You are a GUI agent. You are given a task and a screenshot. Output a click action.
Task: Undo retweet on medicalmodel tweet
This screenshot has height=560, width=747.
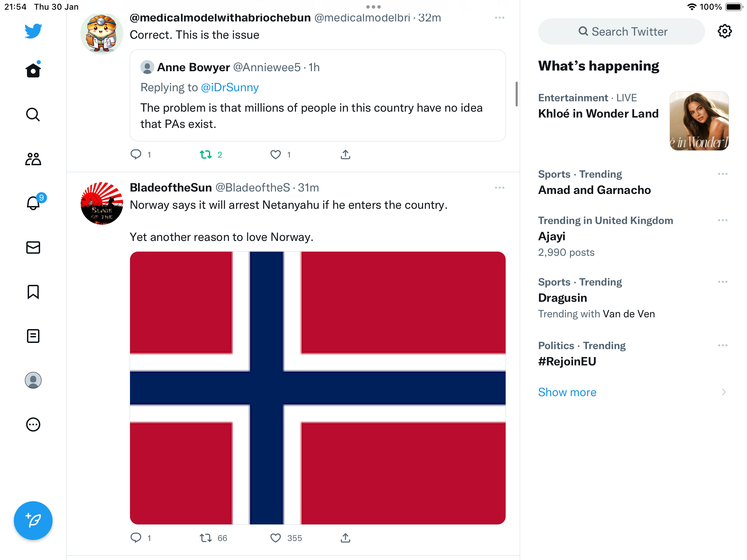tap(206, 155)
